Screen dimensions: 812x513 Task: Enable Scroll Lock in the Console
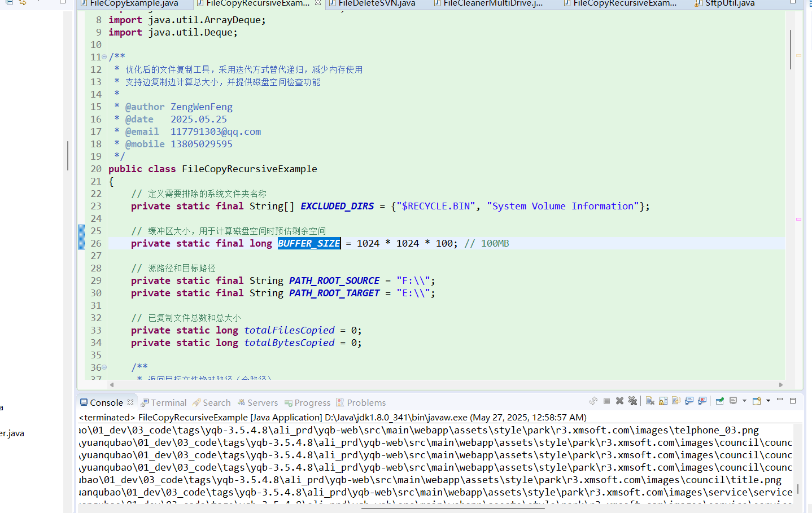coord(663,401)
